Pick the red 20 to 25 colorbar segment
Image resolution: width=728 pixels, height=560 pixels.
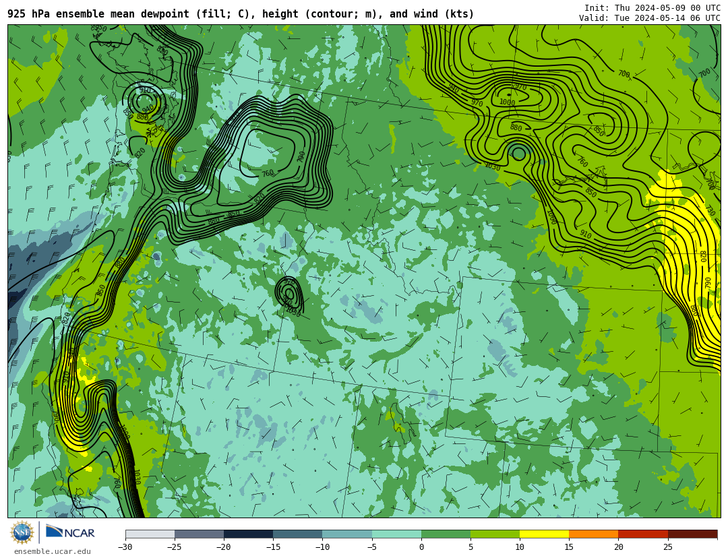pyautogui.click(x=643, y=534)
